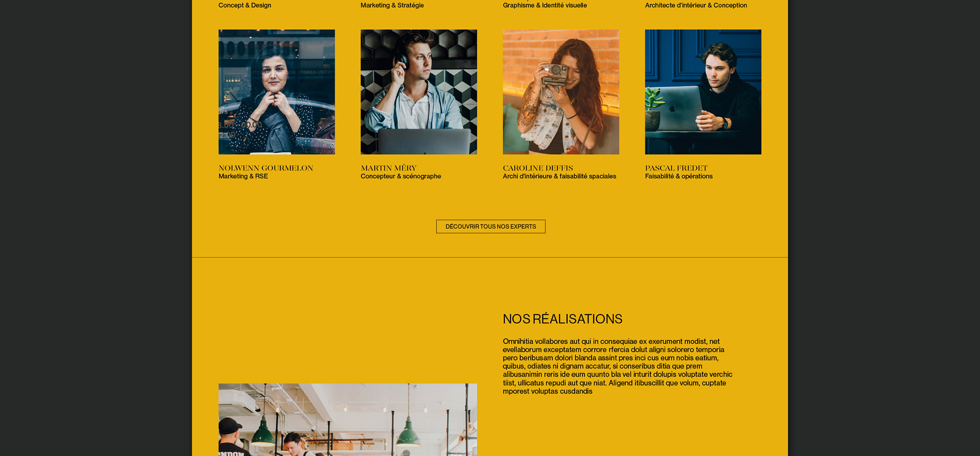Click the 'Concept & Design' label
Screen dimensions: 980x456
244,5
